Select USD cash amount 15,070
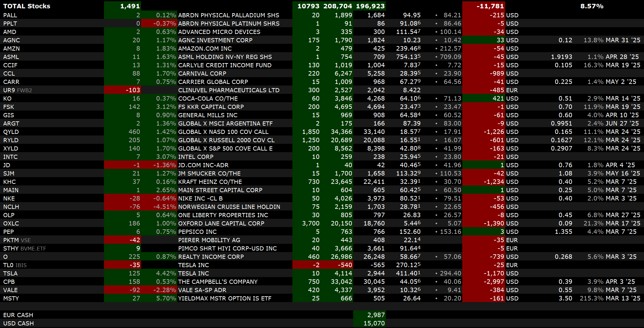Viewport: 644px width, 328px height. click(374, 323)
